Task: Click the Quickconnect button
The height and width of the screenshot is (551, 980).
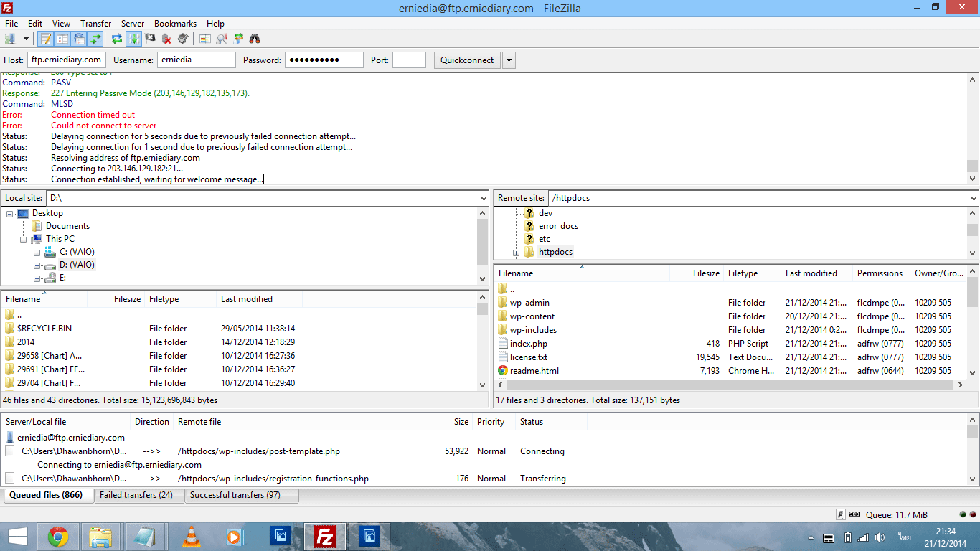Action: coord(467,60)
